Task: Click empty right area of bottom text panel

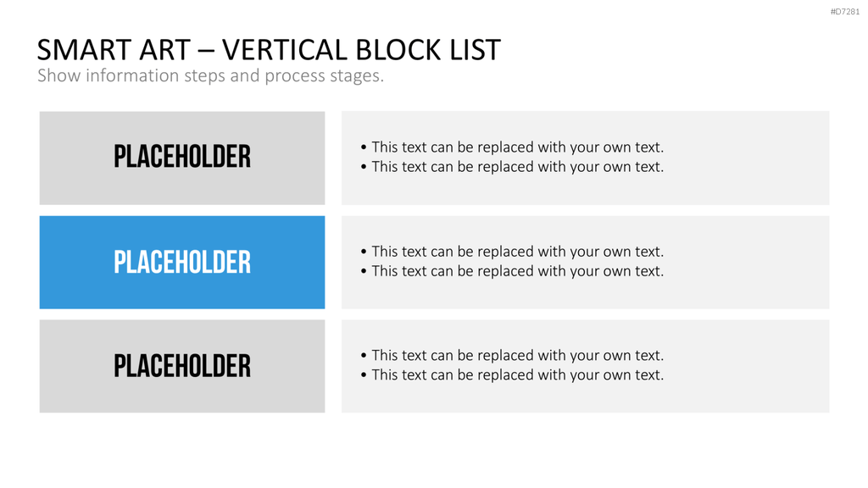Action: coord(748,366)
